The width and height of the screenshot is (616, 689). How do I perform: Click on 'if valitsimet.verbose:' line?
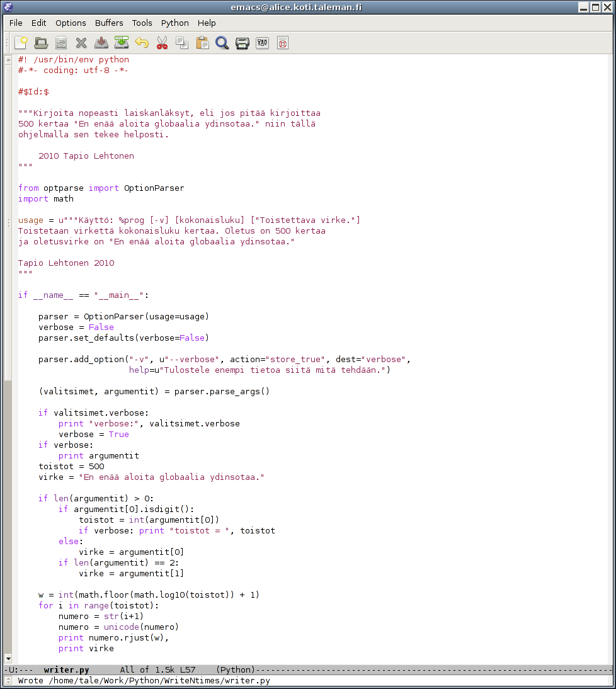coord(94,413)
